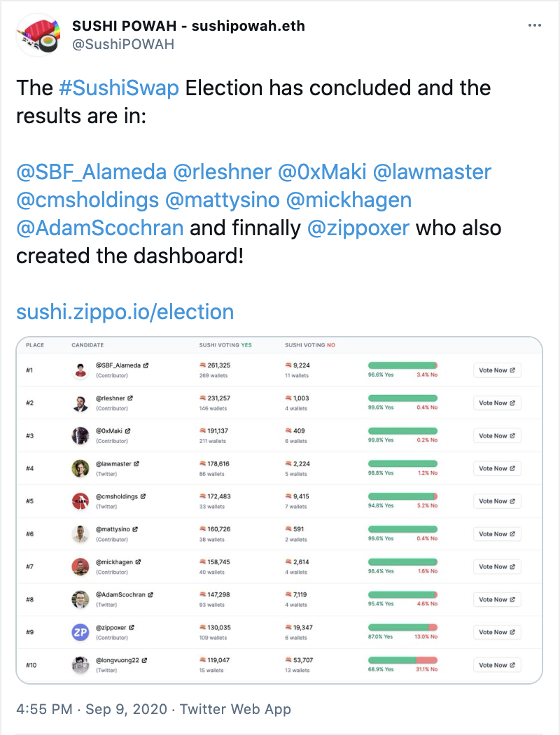
Task: Open the tweet options chevron menu
Action: click(534, 25)
